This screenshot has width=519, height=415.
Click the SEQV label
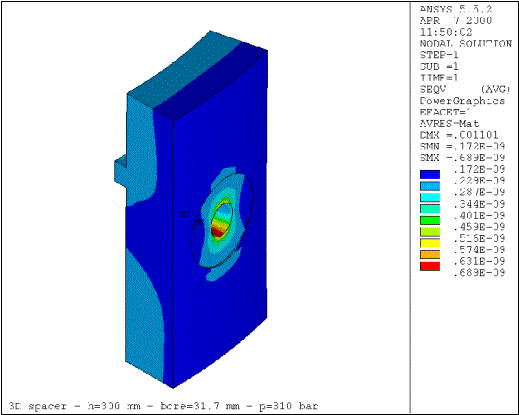coord(433,89)
